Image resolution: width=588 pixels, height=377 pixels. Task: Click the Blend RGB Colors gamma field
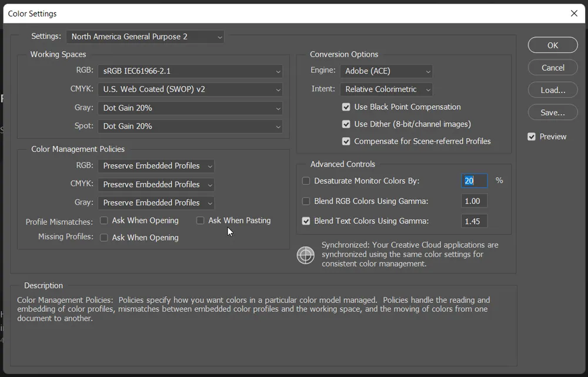click(x=474, y=201)
